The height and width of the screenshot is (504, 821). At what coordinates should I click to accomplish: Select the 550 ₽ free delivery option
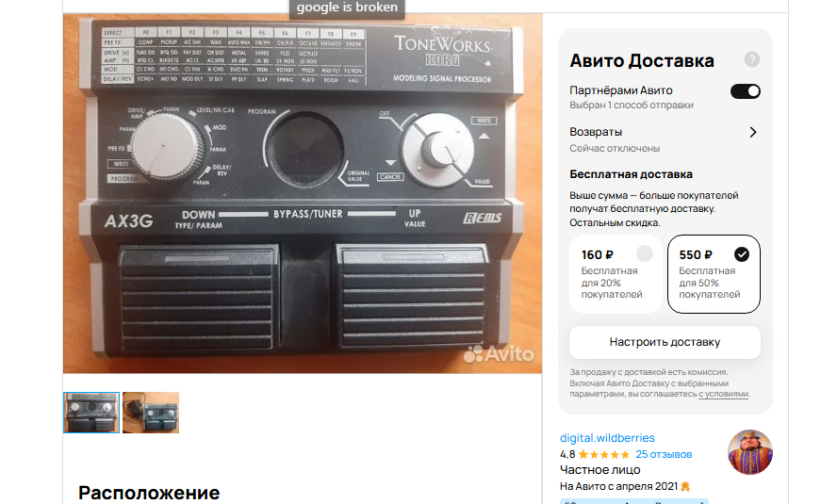(x=714, y=274)
